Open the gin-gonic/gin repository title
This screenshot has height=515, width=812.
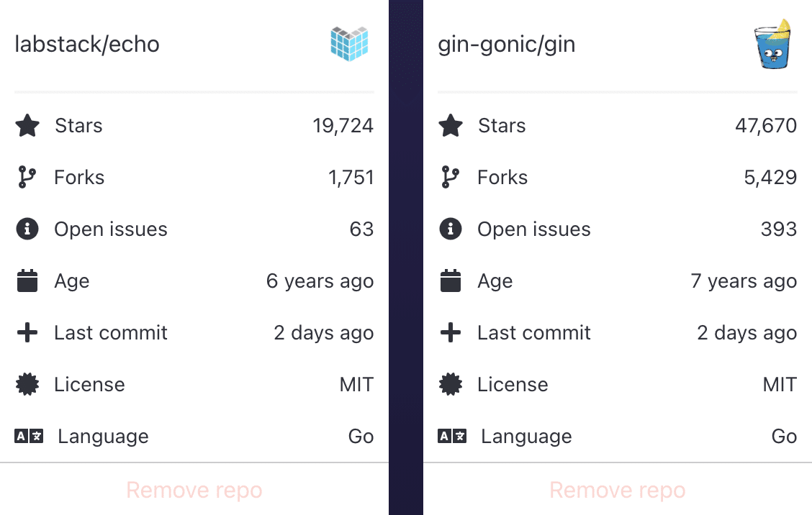(x=506, y=45)
